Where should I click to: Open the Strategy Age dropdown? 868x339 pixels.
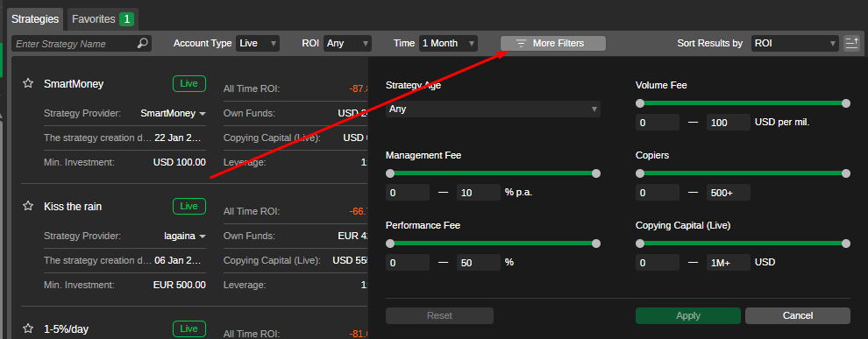pos(493,109)
